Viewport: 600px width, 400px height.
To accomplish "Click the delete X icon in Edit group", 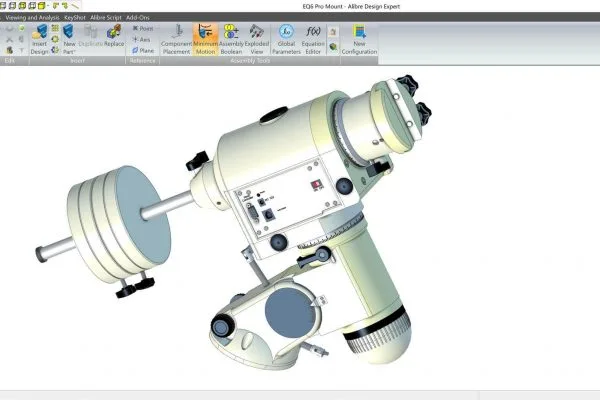I will (10, 39).
